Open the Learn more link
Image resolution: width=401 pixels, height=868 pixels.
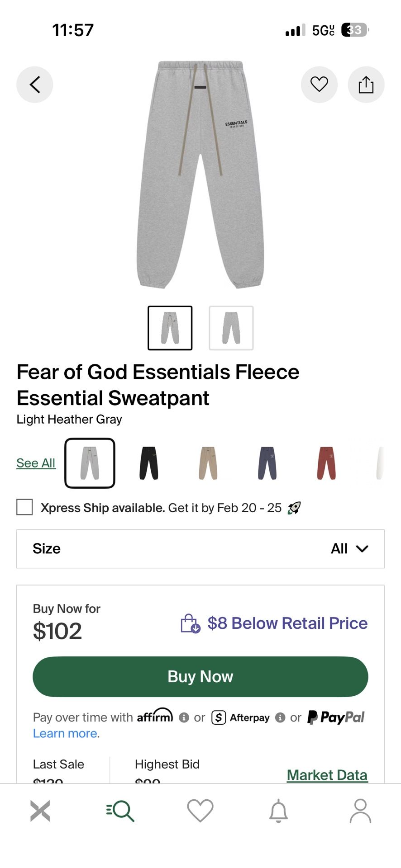tap(65, 733)
